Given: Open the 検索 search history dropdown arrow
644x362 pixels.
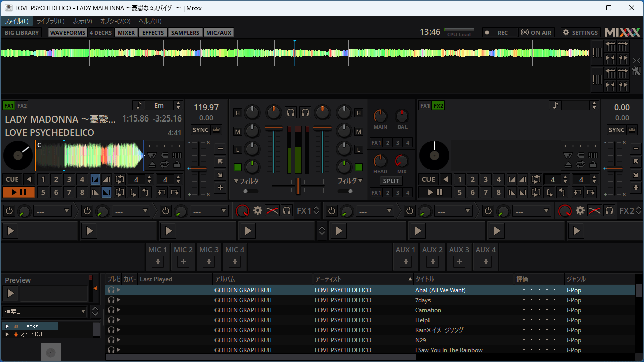Looking at the screenshot, I should pyautogui.click(x=84, y=311).
